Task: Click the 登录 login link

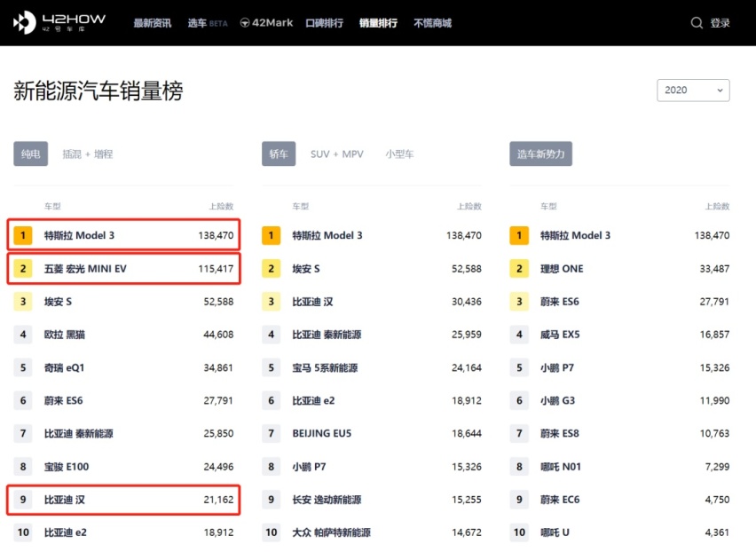Action: pyautogui.click(x=720, y=23)
